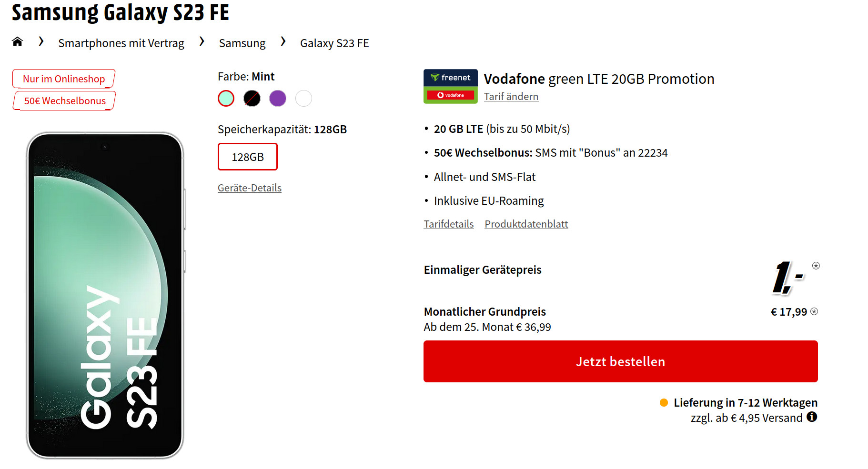
Task: Expand the Tarifdetails section
Action: [448, 224]
